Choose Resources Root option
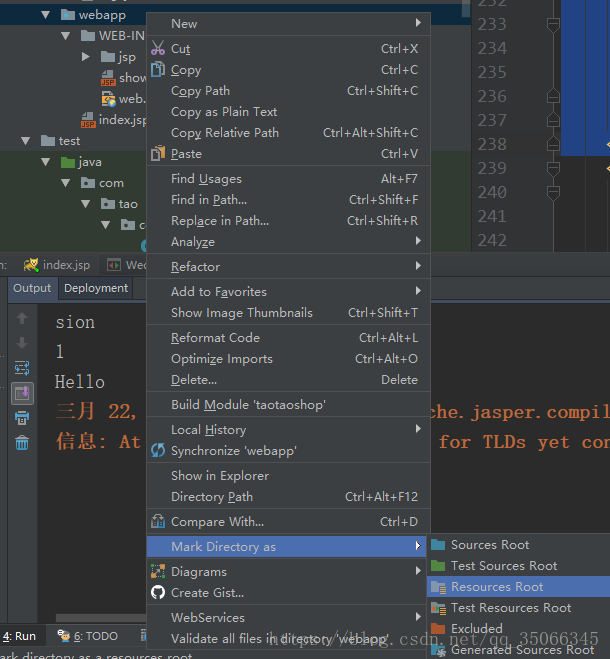Screen dimensions: 610x659 pyautogui.click(x=518, y=587)
